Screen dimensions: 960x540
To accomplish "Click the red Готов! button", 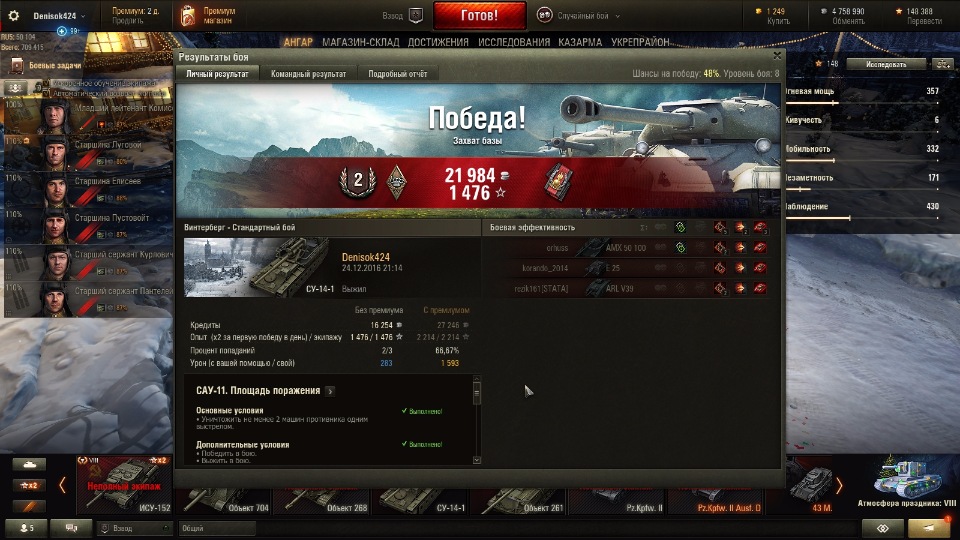I will [x=479, y=15].
